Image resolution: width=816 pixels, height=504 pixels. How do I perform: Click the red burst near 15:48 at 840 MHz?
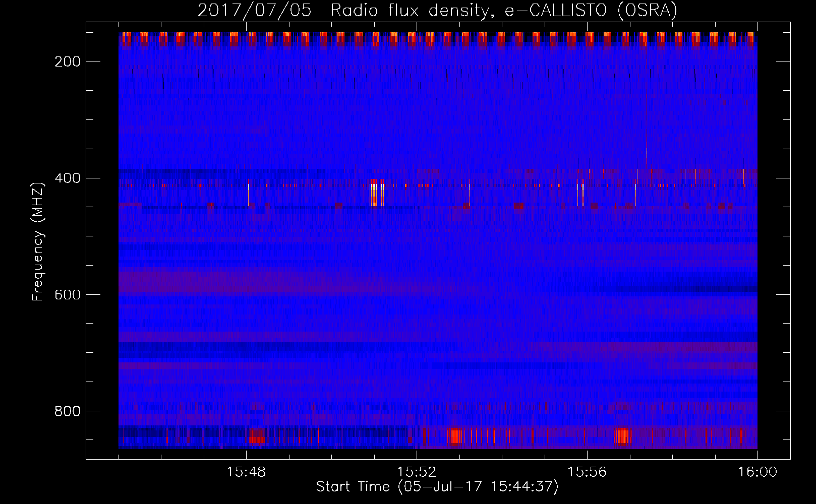257,436
